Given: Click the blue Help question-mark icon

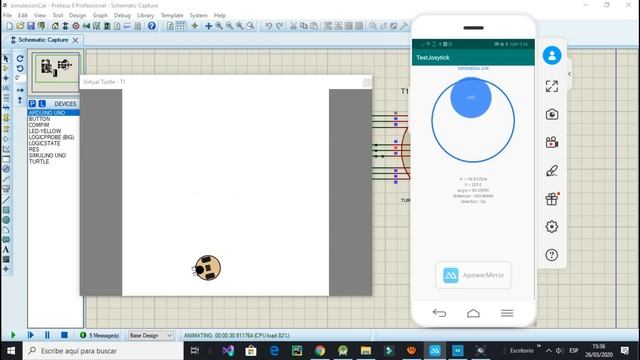Looking at the screenshot, I should [x=152, y=26].
